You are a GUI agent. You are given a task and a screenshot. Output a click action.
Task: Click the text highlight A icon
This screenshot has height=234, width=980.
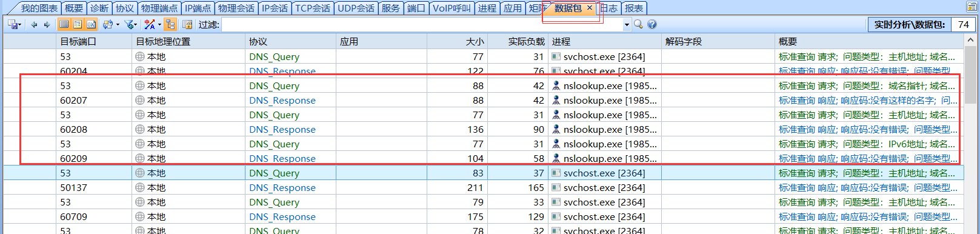click(x=150, y=24)
